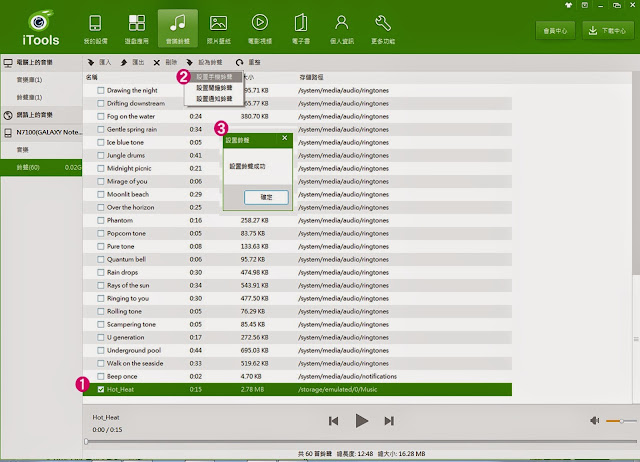Screen dimensions: 640x462
Task: Open the Download Center button
Action: click(610, 31)
